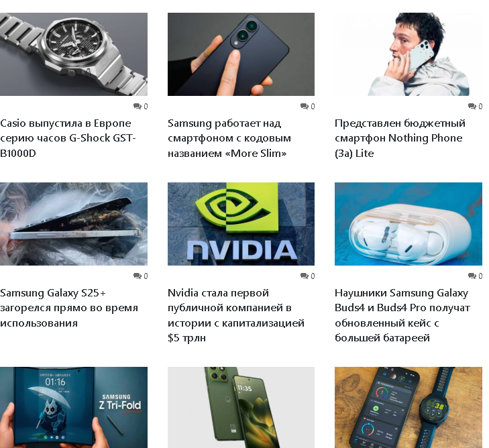
Task: Open the Casio G-Shock GST-B1000D headline
Action: (68, 138)
